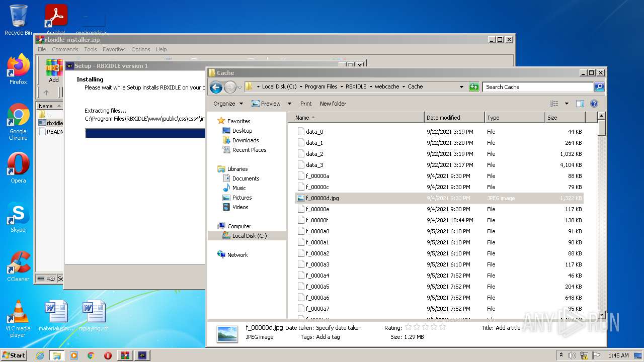This screenshot has height=362, width=644.
Task: Open WinRAR Favorites menu
Action: pos(114,49)
